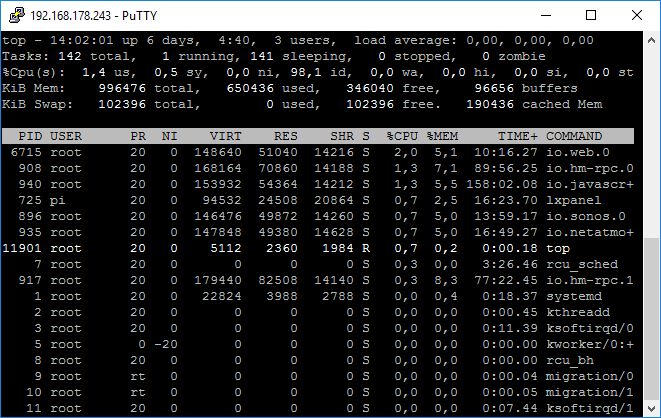Click the RES column header

[286, 136]
